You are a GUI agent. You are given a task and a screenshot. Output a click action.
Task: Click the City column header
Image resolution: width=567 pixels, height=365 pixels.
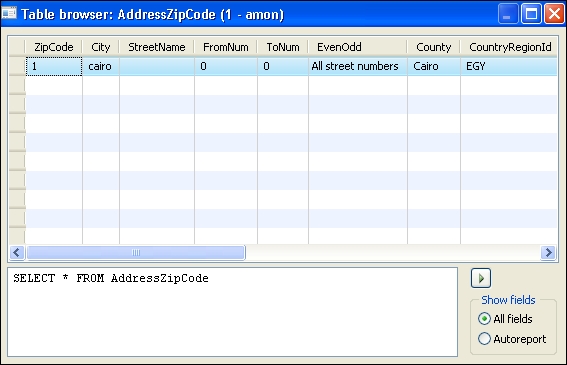(x=101, y=47)
